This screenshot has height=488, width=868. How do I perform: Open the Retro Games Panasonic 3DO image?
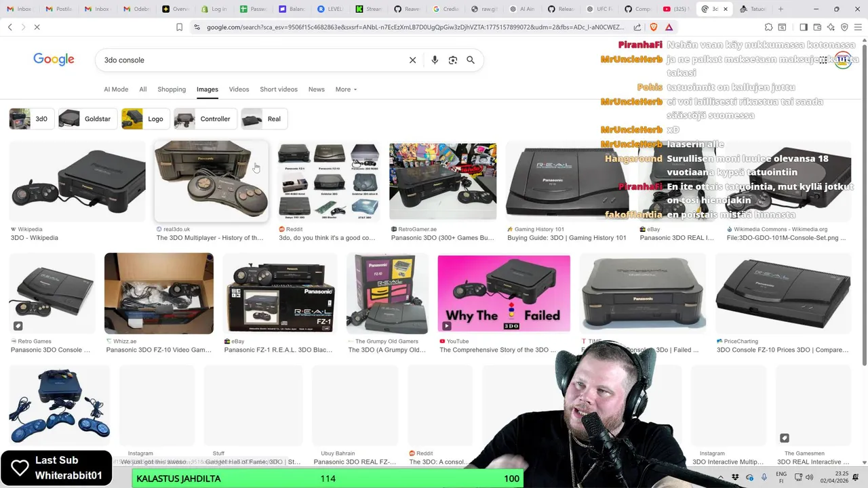click(x=52, y=293)
